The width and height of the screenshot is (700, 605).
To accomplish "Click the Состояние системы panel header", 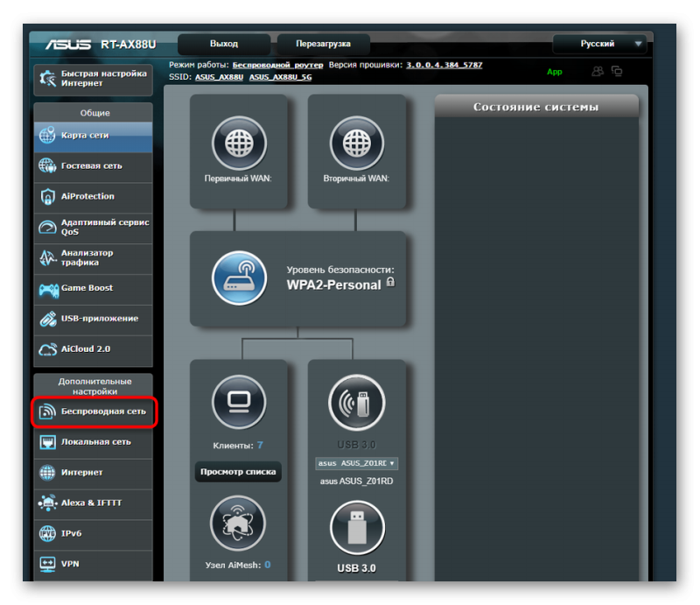I will coord(536,107).
